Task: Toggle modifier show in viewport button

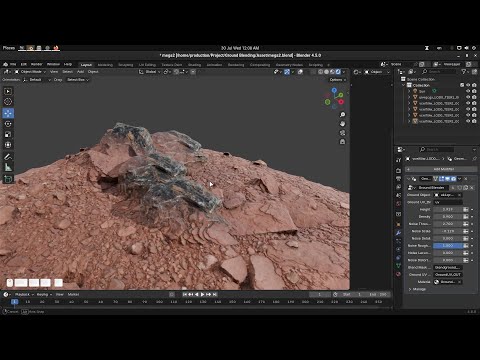Action: pyautogui.click(x=448, y=179)
